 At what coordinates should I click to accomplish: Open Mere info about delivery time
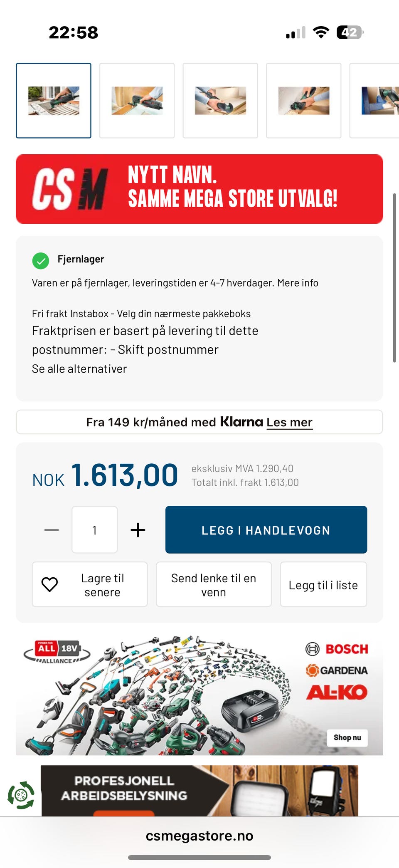298,283
